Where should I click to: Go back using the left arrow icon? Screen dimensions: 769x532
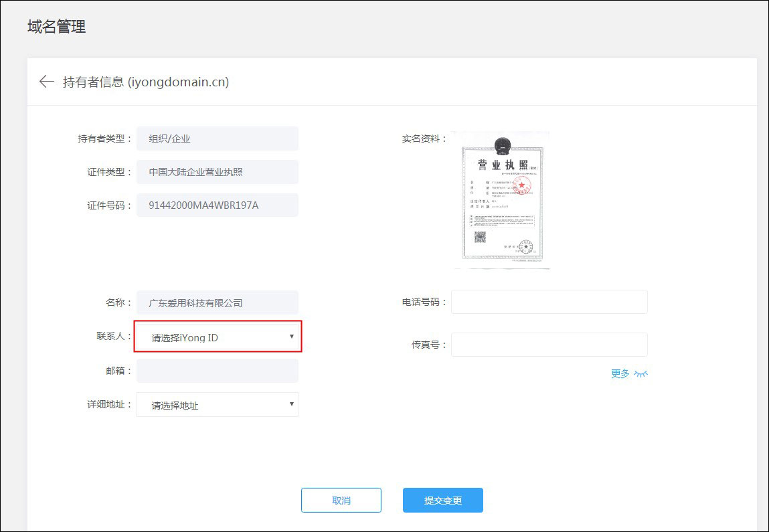(x=46, y=82)
